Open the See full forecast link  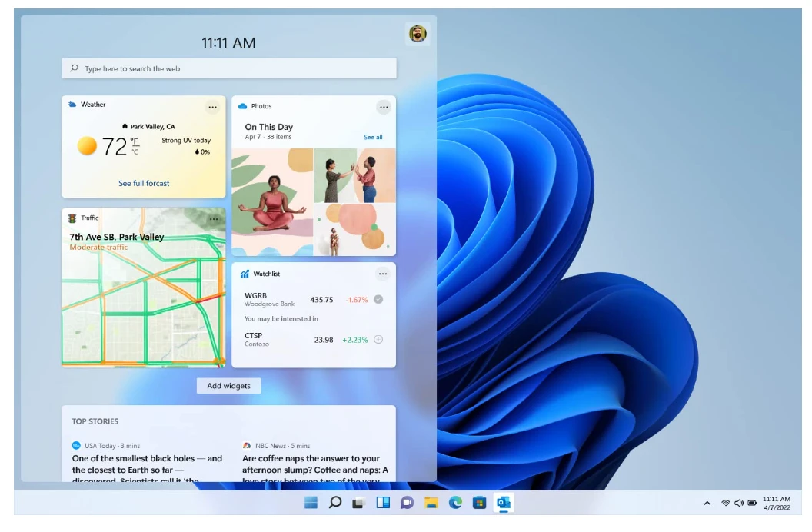pyautogui.click(x=144, y=184)
